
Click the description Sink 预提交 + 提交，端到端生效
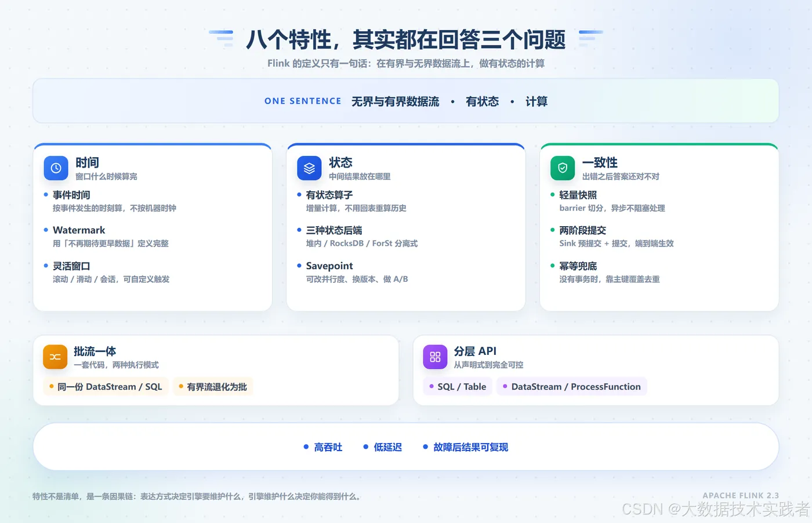617,244
